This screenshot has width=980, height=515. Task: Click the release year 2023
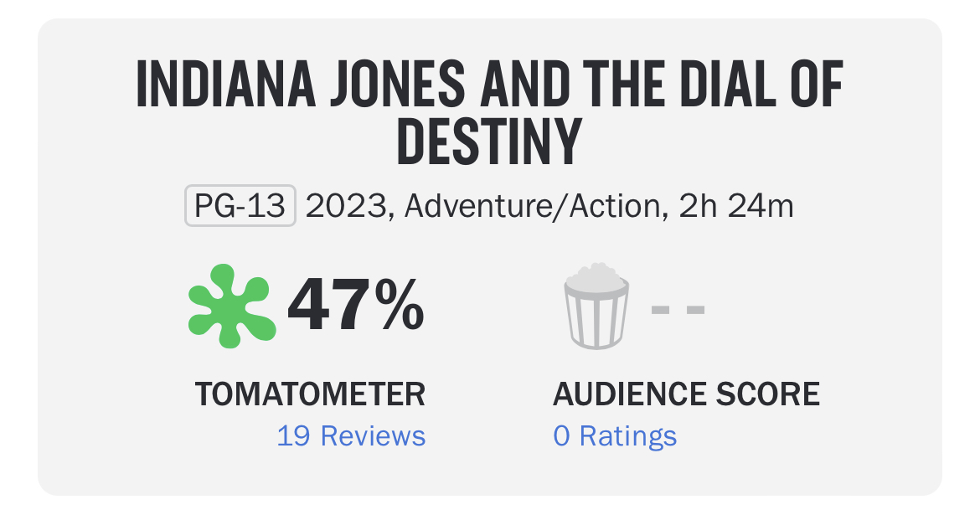347,206
